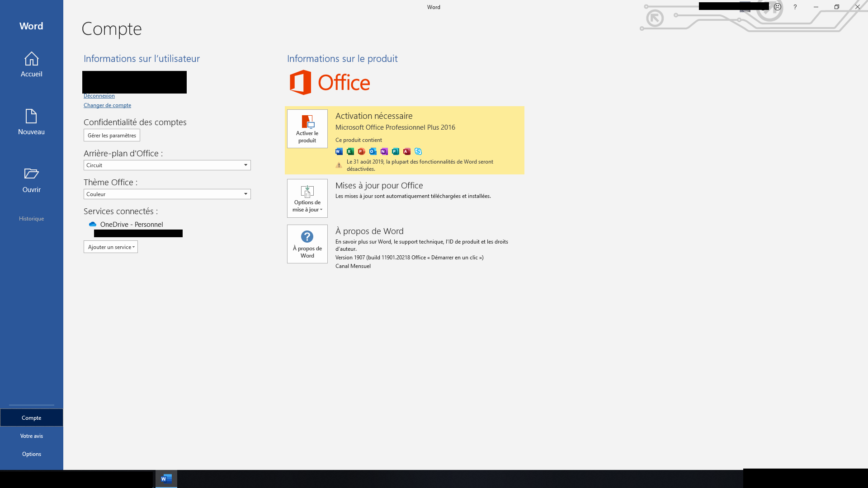Image resolution: width=868 pixels, height=488 pixels.
Task: Open the Ajouter un service dropdown
Action: tap(111, 247)
